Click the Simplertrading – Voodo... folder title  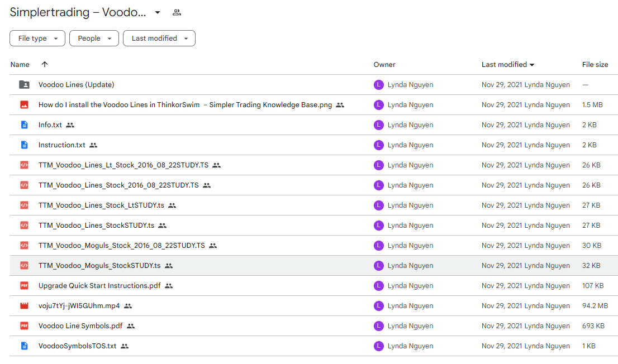tap(78, 12)
